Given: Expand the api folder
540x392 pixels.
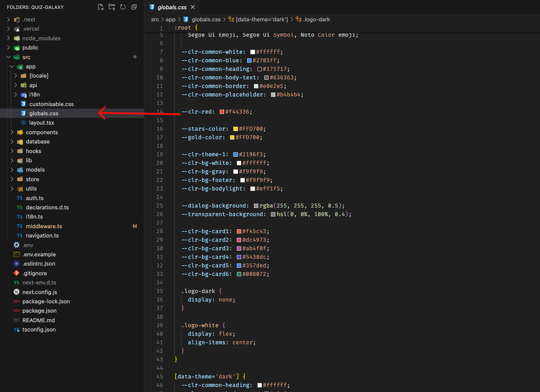Looking at the screenshot, I should click(x=15, y=85).
